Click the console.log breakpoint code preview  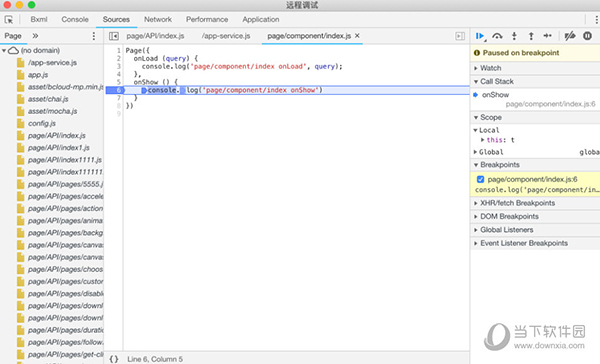click(x=537, y=190)
